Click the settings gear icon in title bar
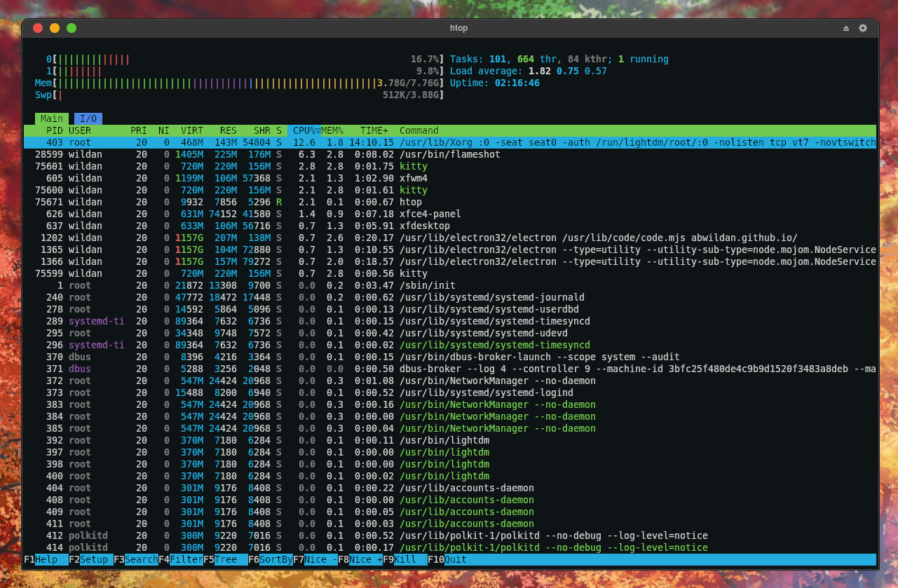Screen dimensions: 898x588 [863, 28]
